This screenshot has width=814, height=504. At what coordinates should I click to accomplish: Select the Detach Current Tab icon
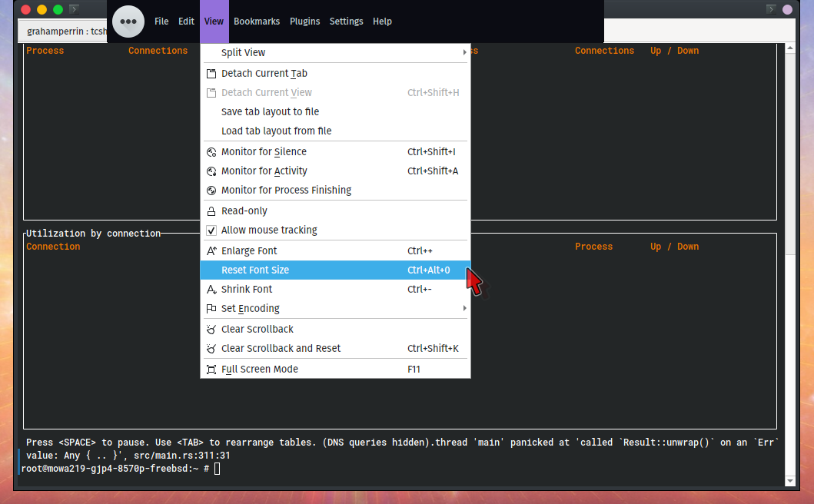(211, 73)
